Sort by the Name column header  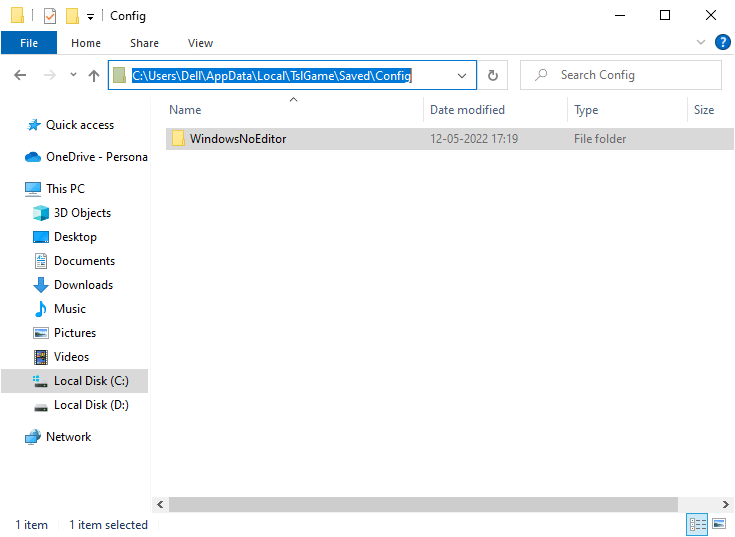[185, 110]
